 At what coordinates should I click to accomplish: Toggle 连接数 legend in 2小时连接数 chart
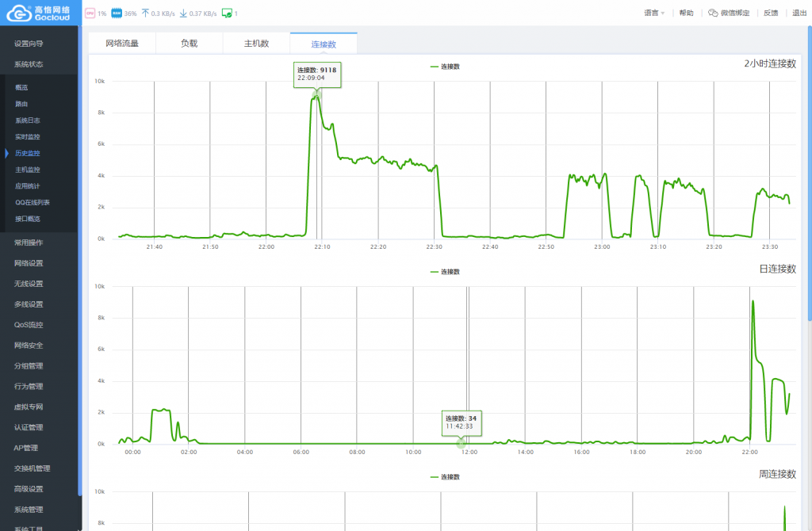(445, 67)
